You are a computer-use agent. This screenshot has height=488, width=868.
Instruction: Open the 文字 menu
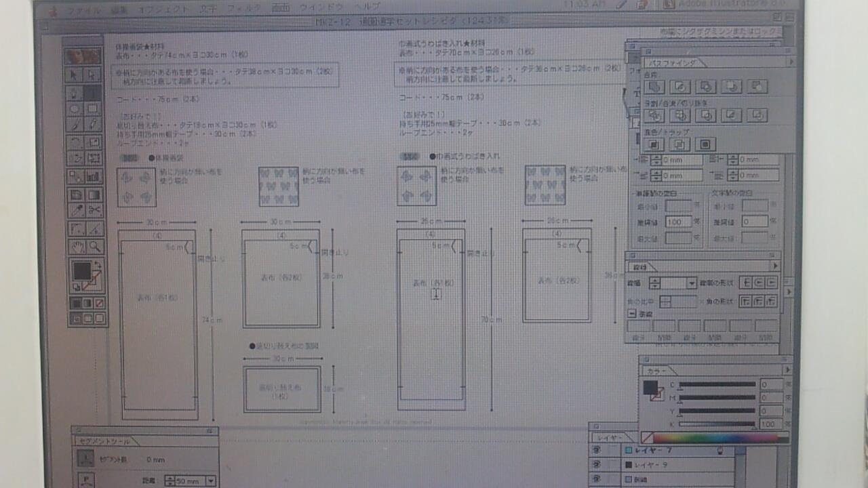point(209,9)
